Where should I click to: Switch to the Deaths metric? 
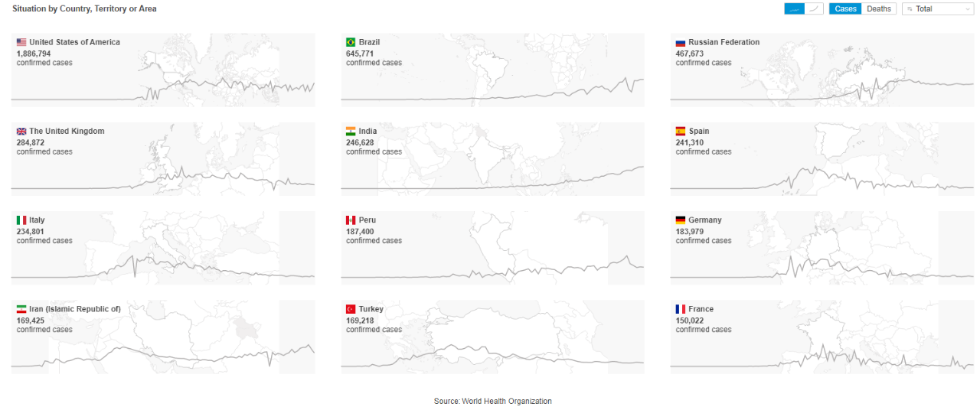coord(878,9)
